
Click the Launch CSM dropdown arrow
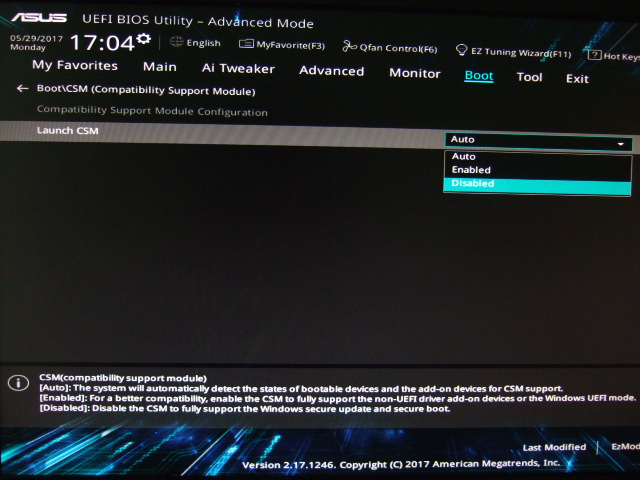[x=621, y=144]
